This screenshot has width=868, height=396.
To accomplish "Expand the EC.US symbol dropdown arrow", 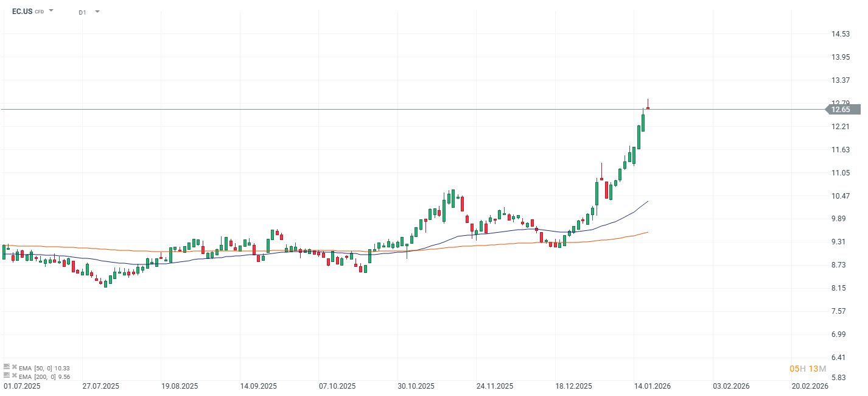I will point(51,10).
